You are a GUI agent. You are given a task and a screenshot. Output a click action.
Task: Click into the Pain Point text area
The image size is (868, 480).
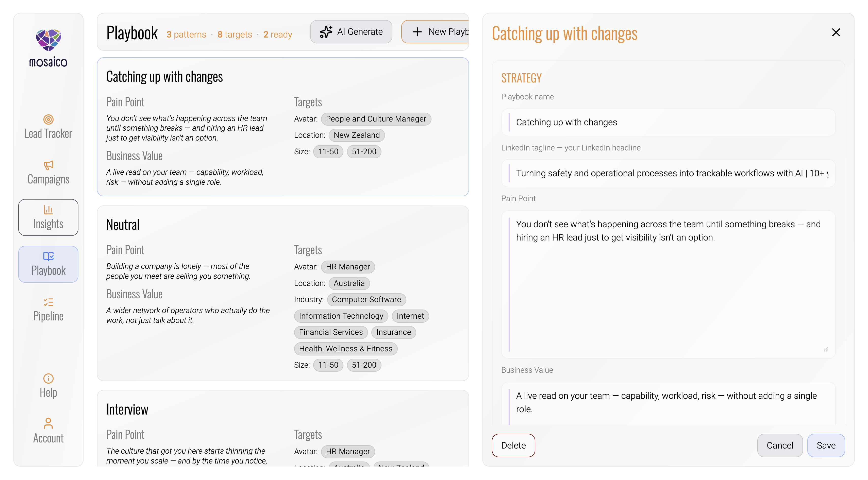(x=668, y=284)
